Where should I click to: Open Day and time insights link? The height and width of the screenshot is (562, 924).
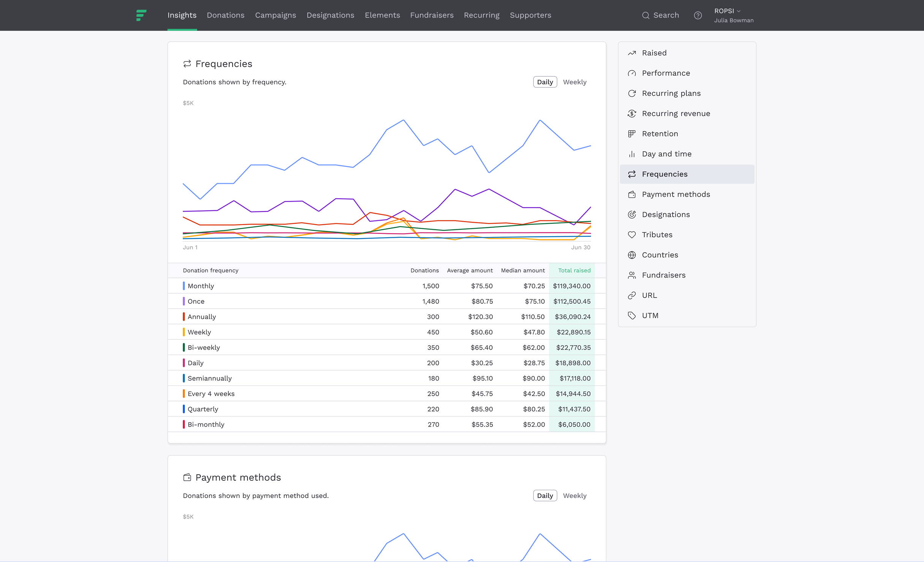(666, 154)
